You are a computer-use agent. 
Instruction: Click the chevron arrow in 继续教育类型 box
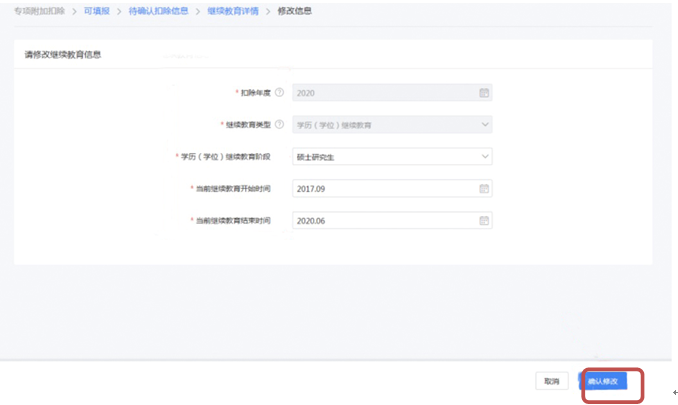[484, 125]
